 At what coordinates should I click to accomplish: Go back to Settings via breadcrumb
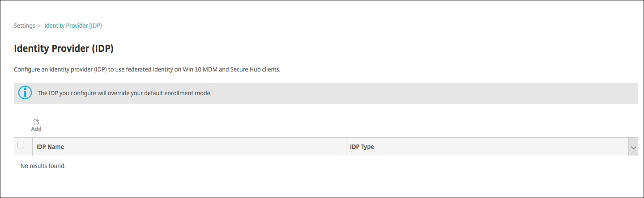(x=24, y=25)
